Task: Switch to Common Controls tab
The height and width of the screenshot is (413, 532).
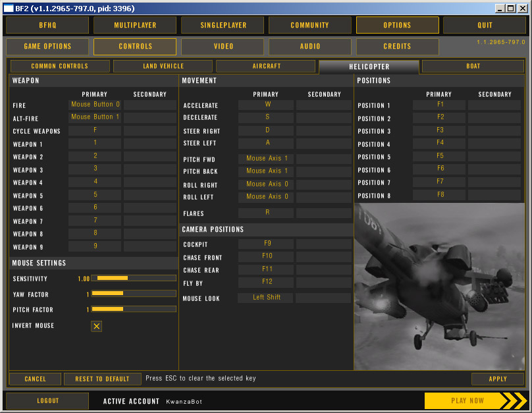Action: 60,66
